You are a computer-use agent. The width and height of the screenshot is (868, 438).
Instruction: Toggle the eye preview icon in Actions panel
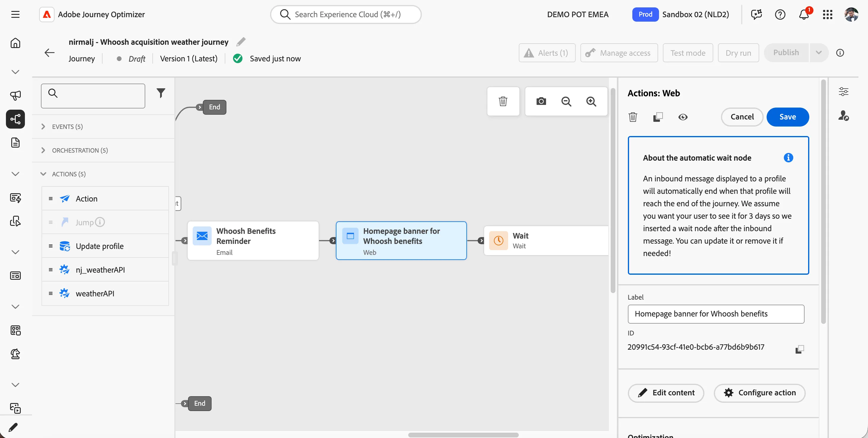(x=683, y=117)
